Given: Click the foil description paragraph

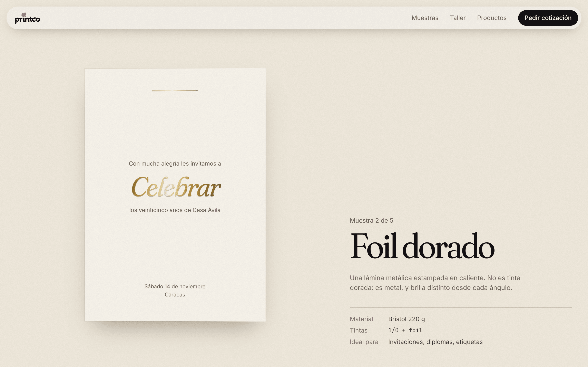Looking at the screenshot, I should (x=435, y=283).
